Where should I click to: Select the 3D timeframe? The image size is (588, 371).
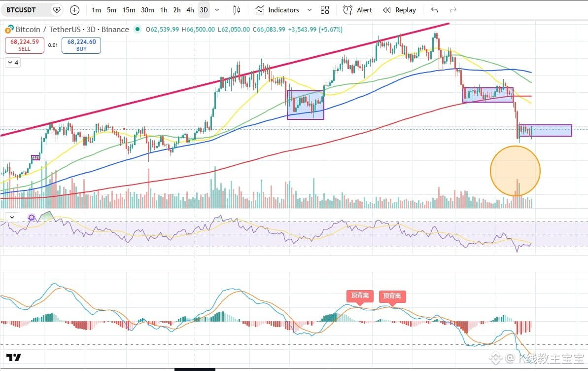tap(204, 10)
